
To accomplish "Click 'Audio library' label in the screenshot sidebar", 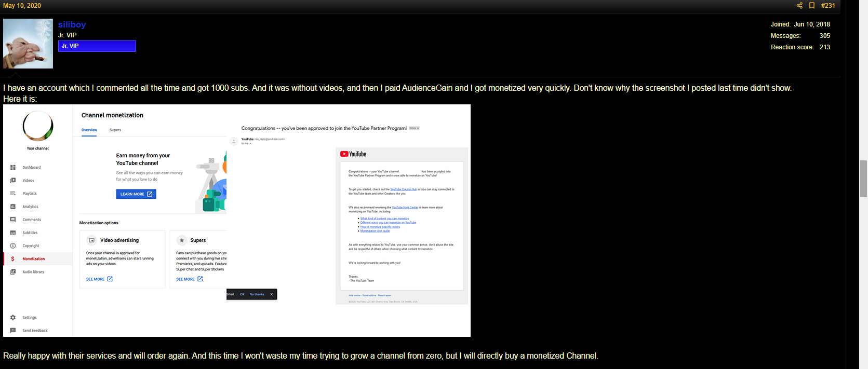I will click(x=33, y=272).
